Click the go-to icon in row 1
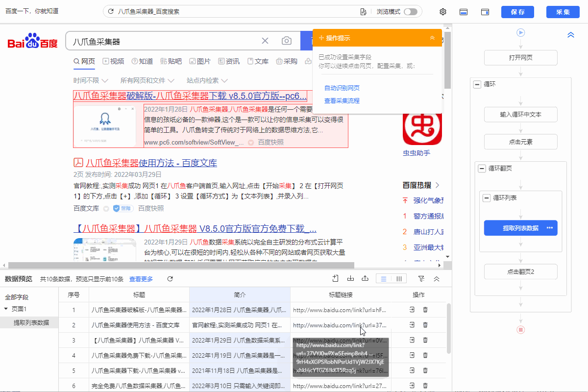588x392 pixels. click(412, 310)
